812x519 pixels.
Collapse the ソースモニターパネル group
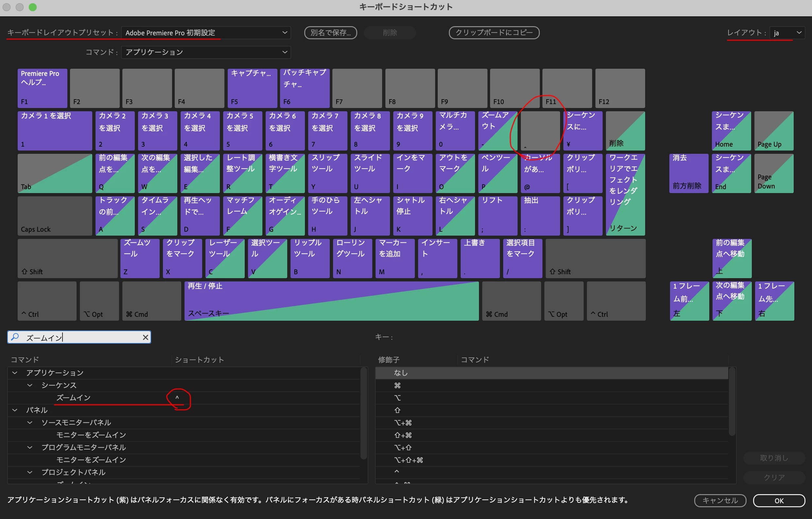pos(30,422)
